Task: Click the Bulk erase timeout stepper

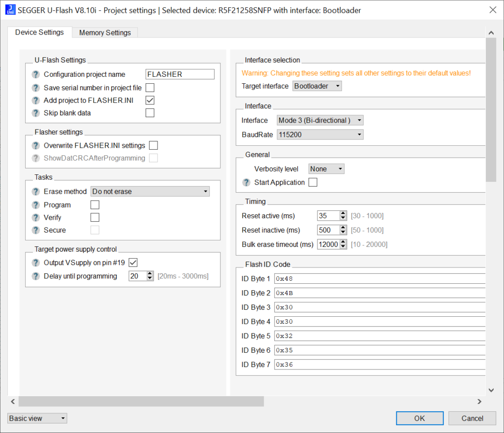Action: [343, 244]
